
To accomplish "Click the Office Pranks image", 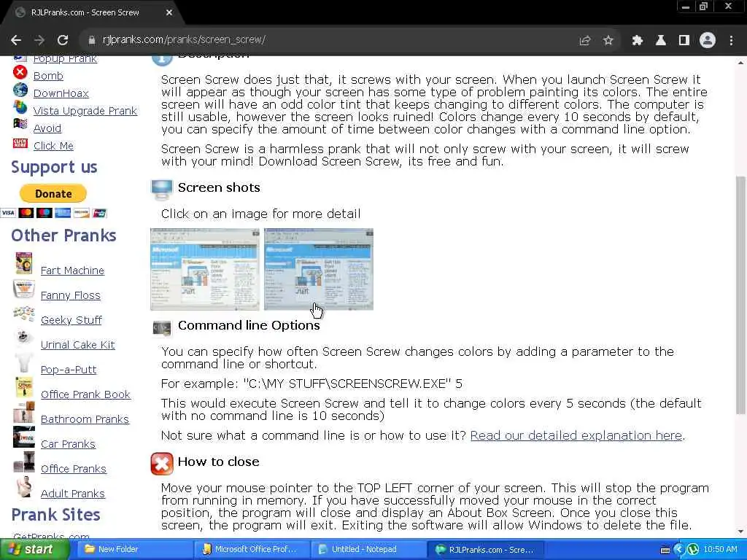I will [x=23, y=462].
